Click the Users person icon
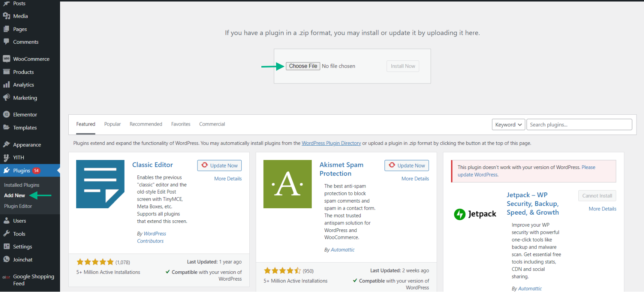 click(6, 221)
